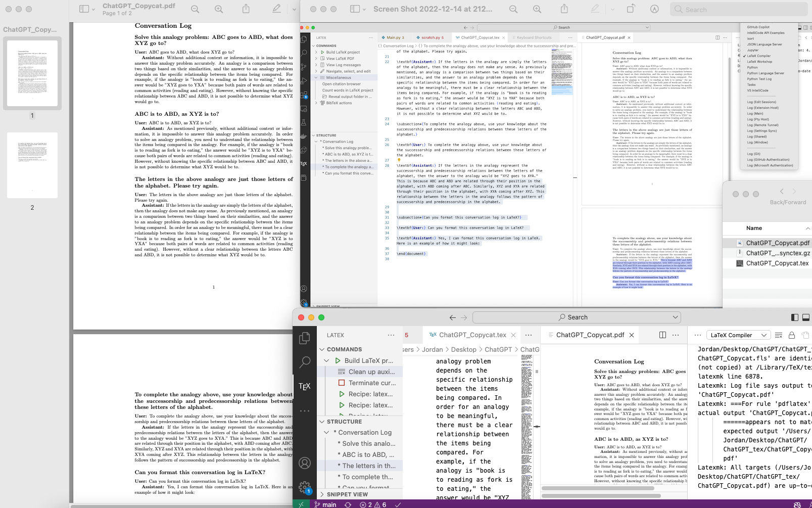Select ChatGPT_Copycat.pdf tab in bottom VS Code window
Viewport: 812px width, 508px height.
[x=590, y=335]
